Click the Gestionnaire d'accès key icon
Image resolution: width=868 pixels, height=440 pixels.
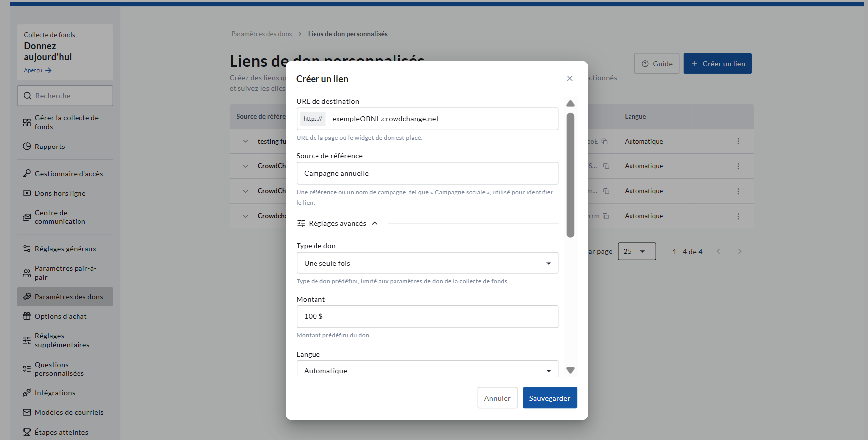[x=27, y=173]
